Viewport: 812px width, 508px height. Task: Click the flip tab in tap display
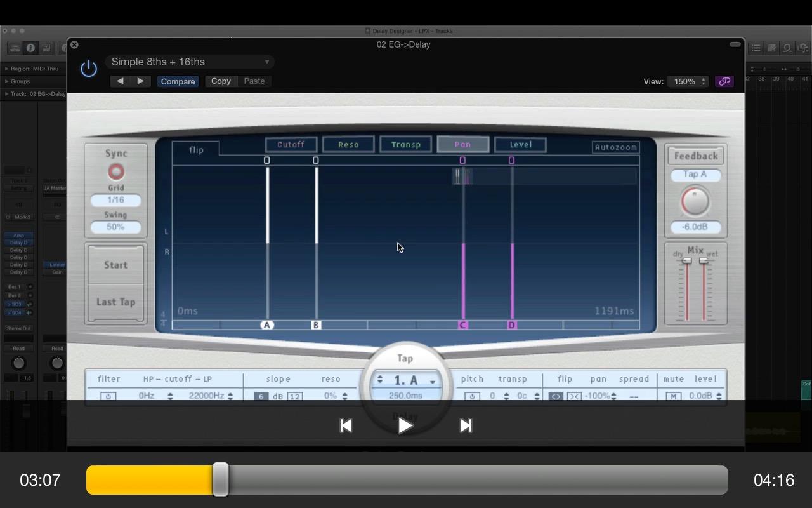click(196, 150)
